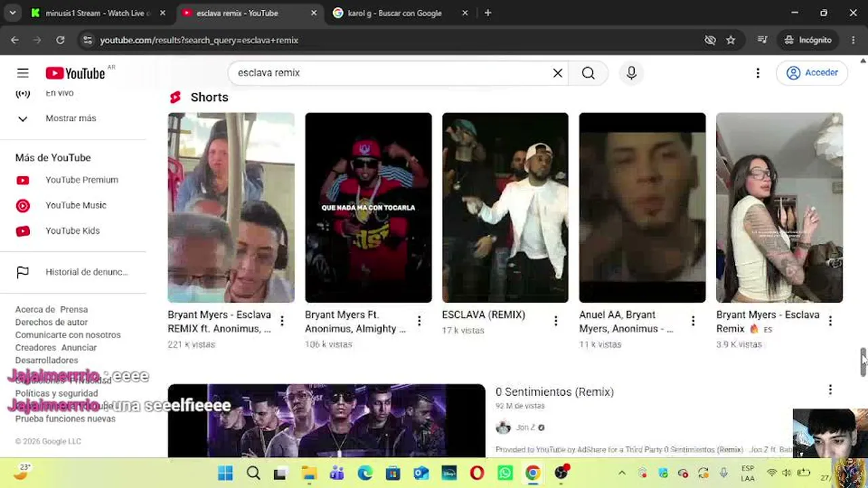Submit search with the magnifier button
The width and height of the screenshot is (868, 488).
(x=588, y=73)
